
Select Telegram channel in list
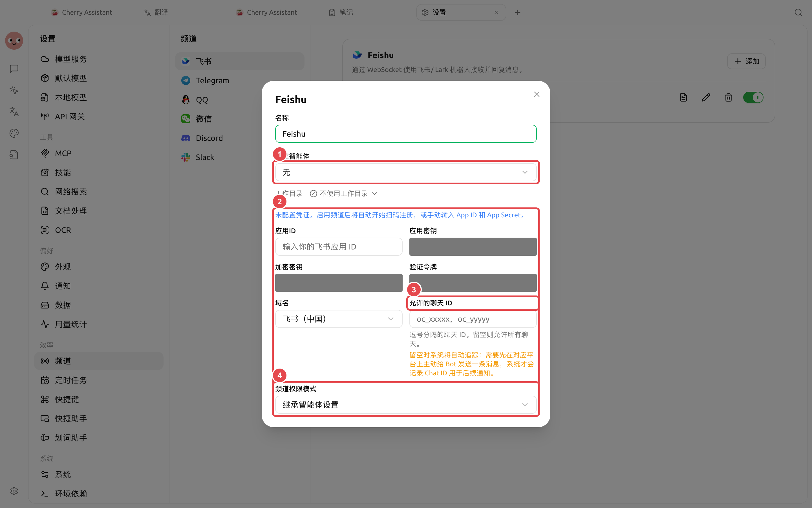tap(240, 80)
